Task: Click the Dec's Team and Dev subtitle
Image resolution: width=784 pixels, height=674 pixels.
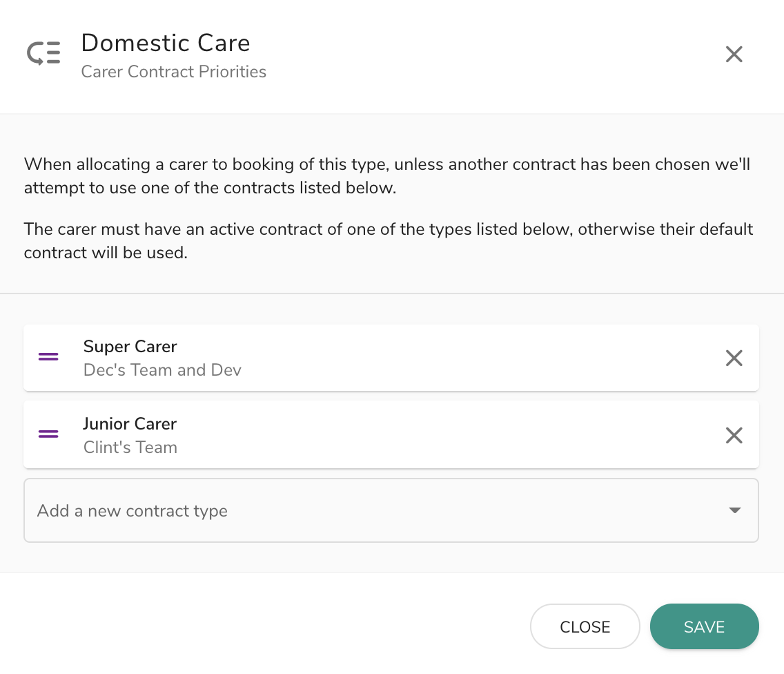Action: click(x=162, y=369)
